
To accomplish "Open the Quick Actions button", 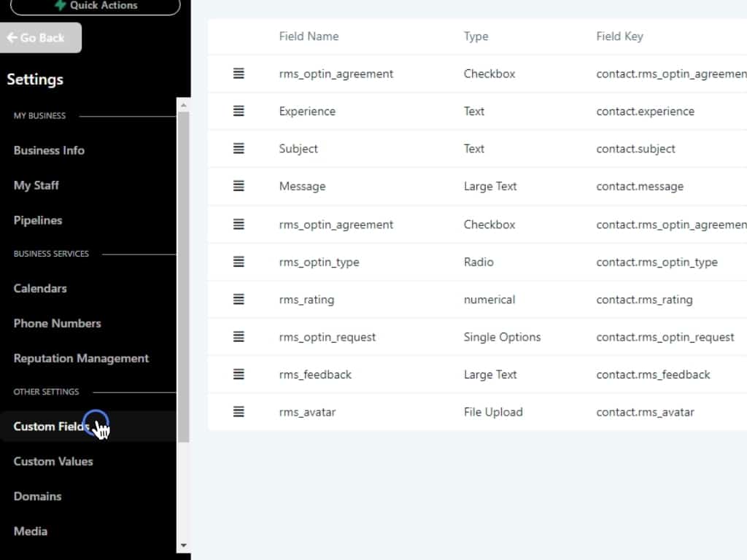I will pos(96,6).
